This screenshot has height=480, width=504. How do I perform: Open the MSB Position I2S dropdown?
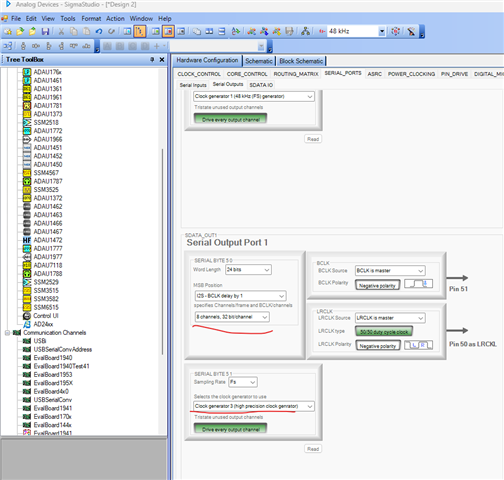click(x=240, y=296)
